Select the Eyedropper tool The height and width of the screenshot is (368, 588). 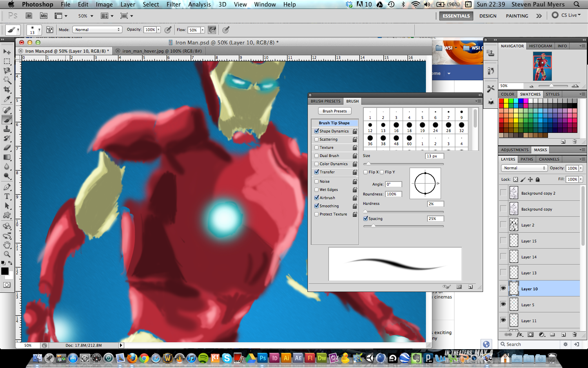(x=7, y=99)
